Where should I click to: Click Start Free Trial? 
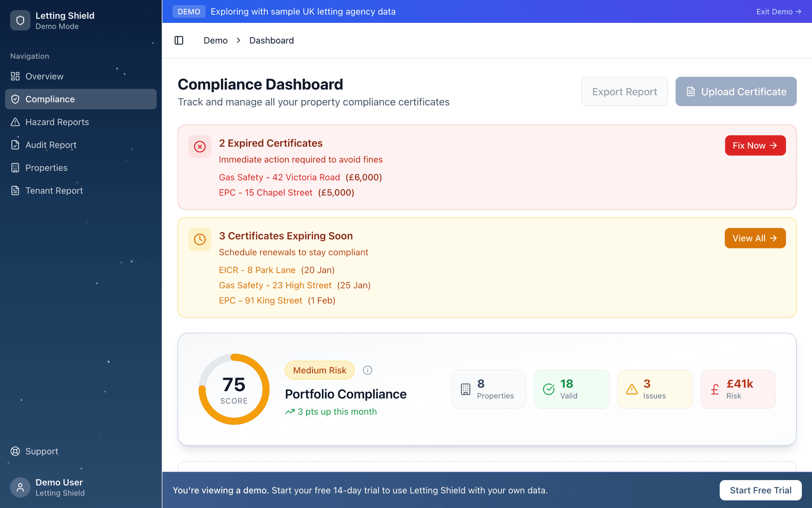[760, 490]
